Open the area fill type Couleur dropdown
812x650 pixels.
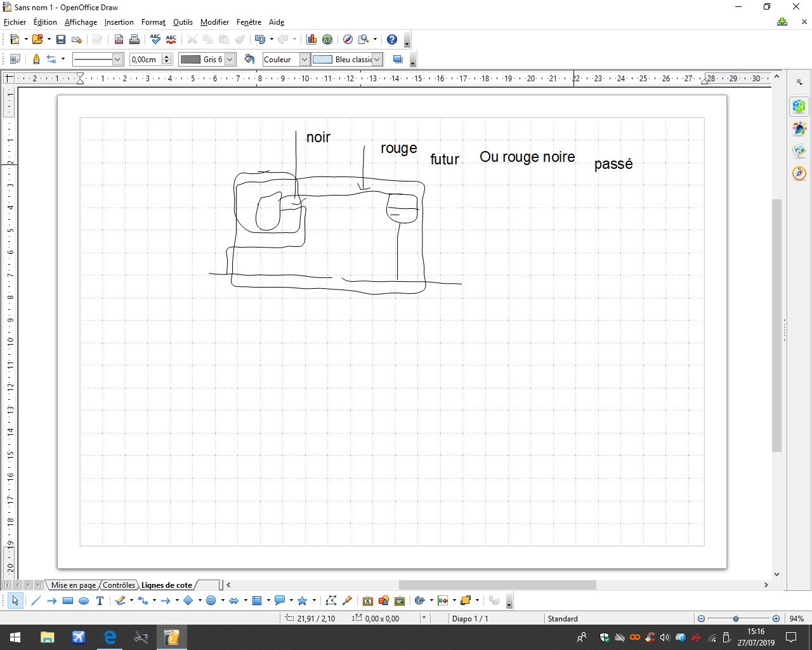304,59
